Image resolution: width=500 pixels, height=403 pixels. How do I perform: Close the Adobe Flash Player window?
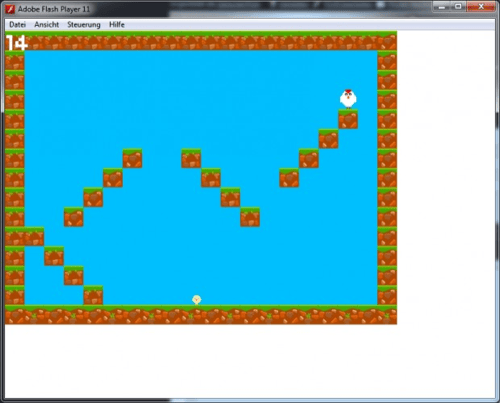click(481, 6)
